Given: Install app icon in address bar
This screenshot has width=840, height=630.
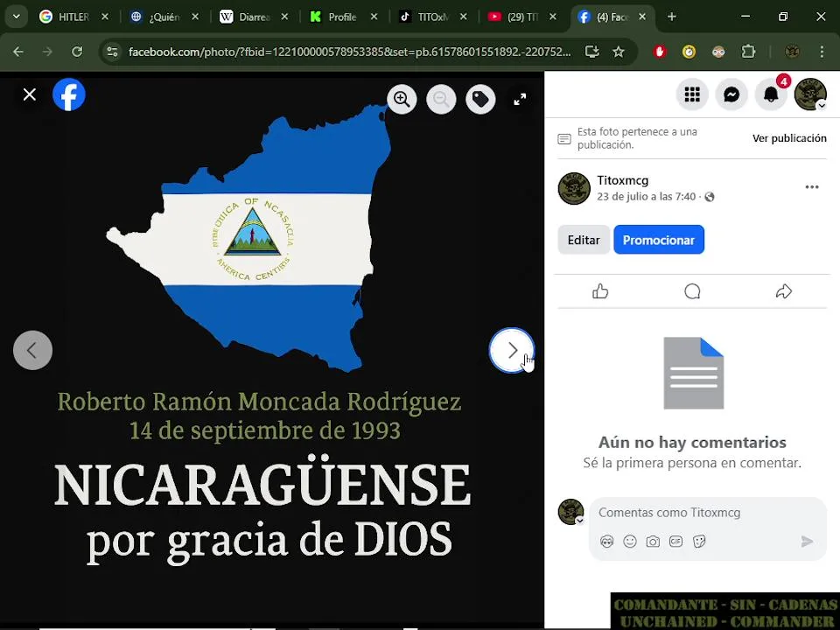Looking at the screenshot, I should (592, 52).
